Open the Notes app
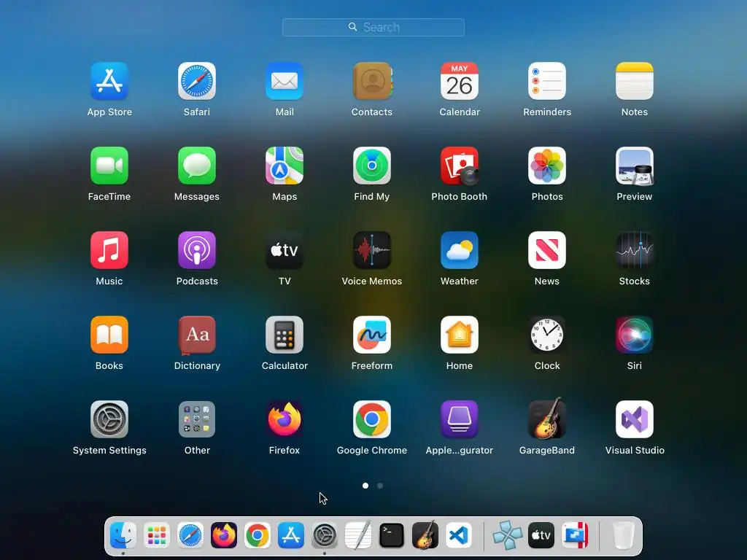This screenshot has height=560, width=747. [x=635, y=82]
